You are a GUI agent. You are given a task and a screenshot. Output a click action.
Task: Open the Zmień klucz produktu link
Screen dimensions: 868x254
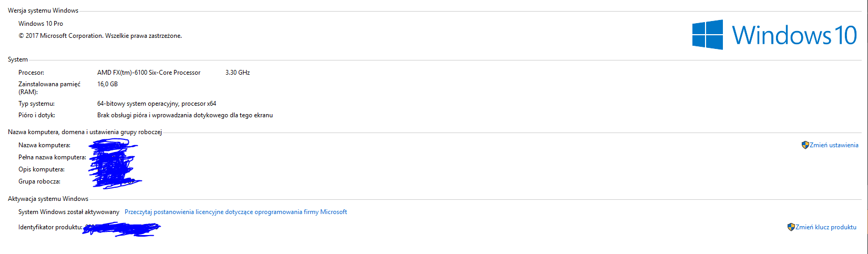pyautogui.click(x=826, y=227)
